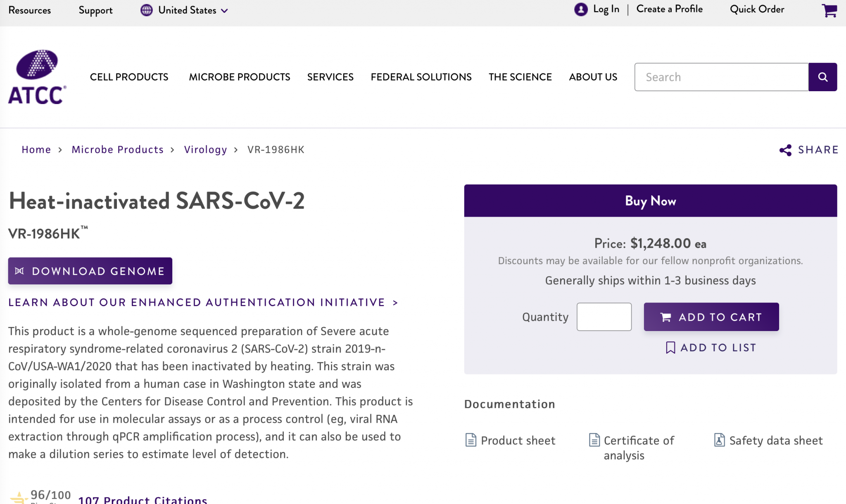Click the ATCC logo

pos(37,77)
